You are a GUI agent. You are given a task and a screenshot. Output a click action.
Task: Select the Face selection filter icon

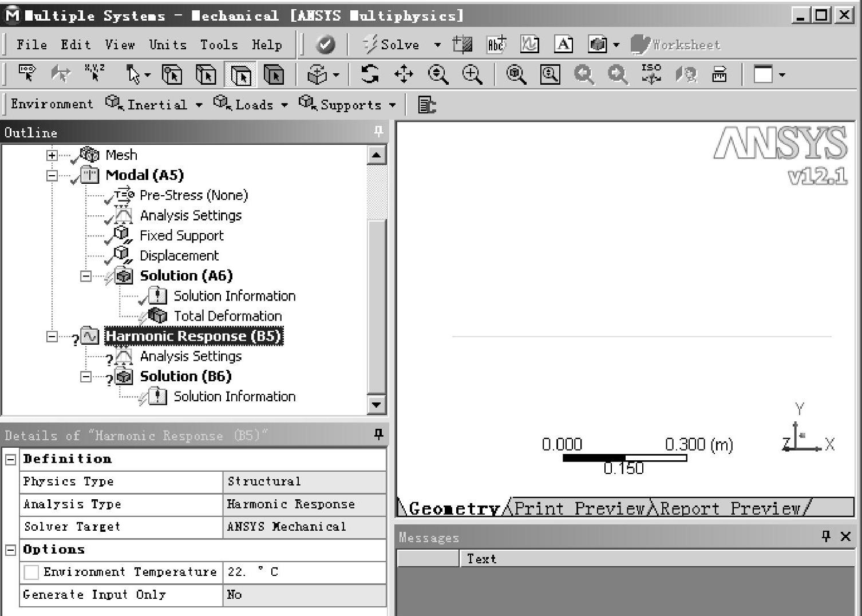click(x=240, y=74)
